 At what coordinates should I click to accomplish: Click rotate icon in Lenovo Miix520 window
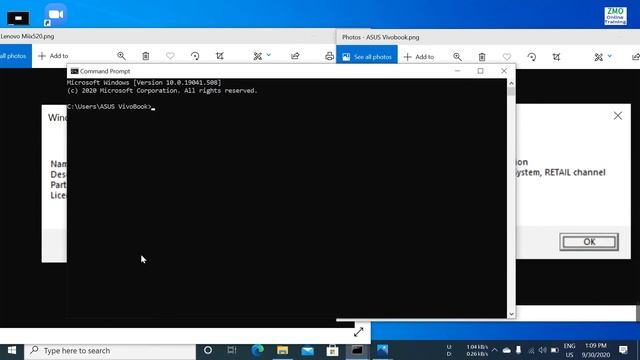(x=195, y=56)
